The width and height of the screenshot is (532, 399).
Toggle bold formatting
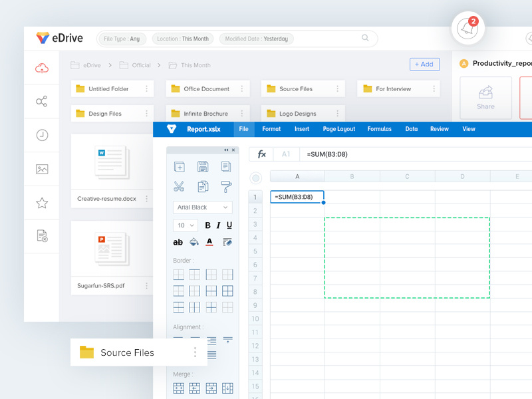pos(207,225)
